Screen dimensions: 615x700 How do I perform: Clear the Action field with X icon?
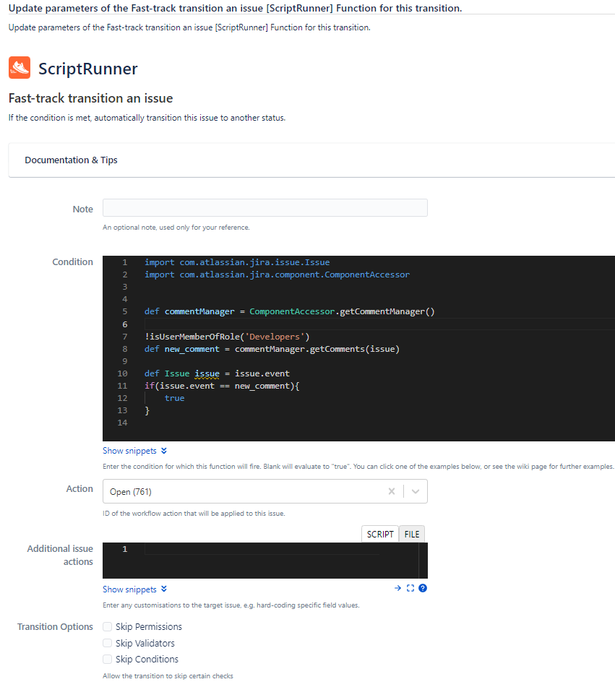392,491
